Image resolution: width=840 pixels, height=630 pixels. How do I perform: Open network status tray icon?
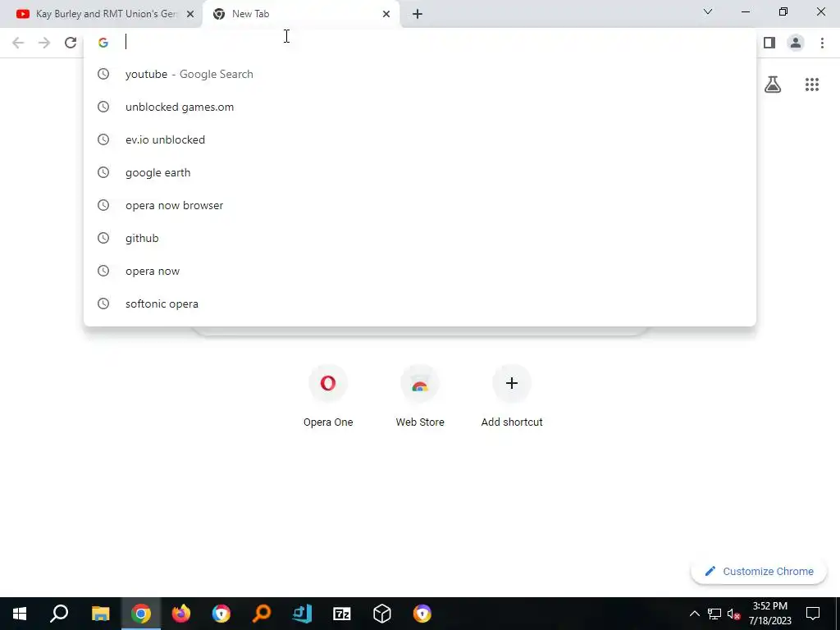714,614
